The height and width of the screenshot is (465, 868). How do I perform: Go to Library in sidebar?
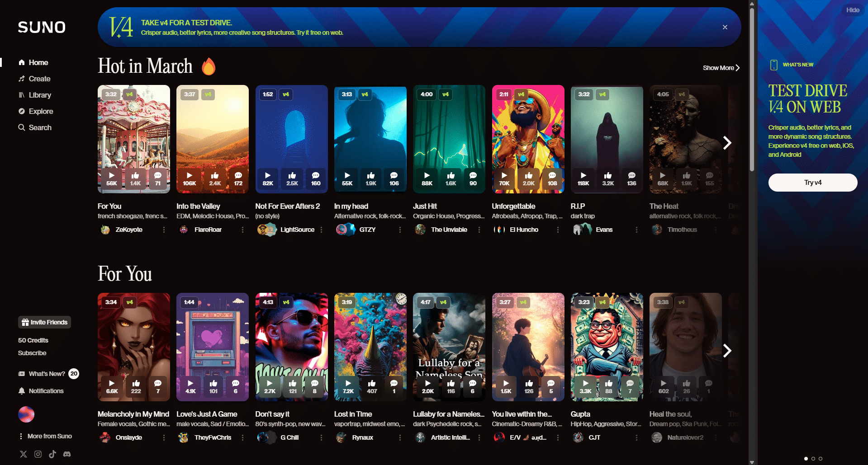(34, 95)
